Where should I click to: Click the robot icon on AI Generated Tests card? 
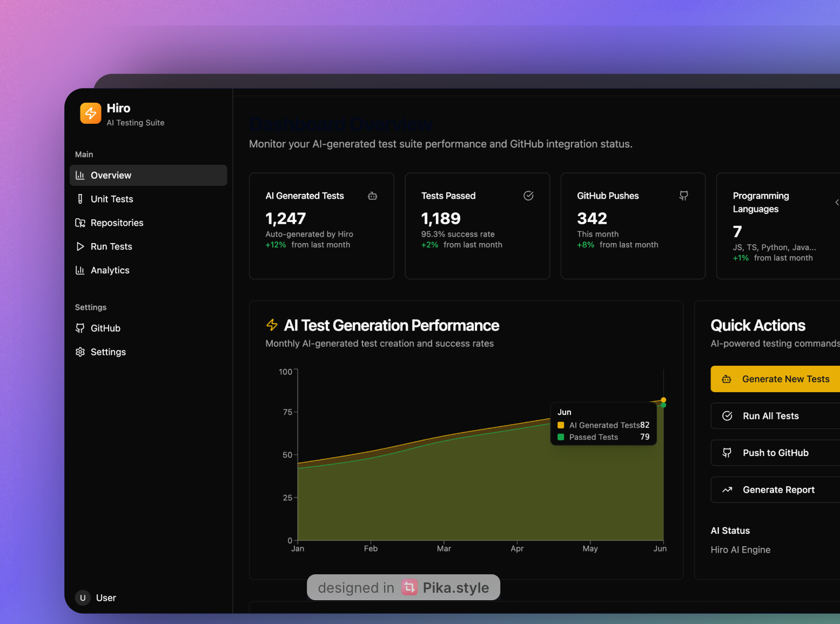pyautogui.click(x=373, y=196)
